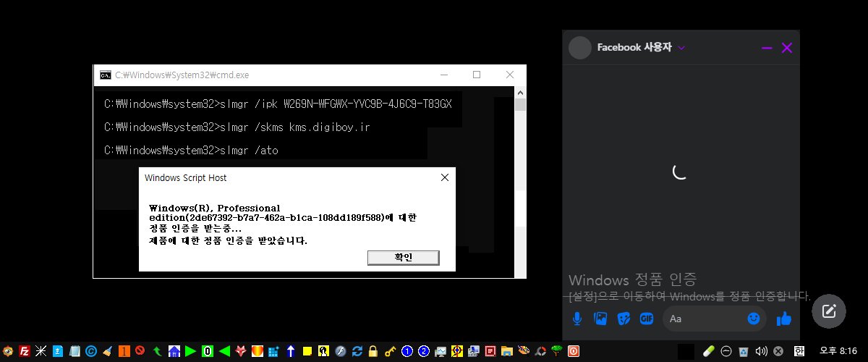The height and width of the screenshot is (362, 868).
Task: Click the red power button taskbar icon
Action: click(574, 351)
